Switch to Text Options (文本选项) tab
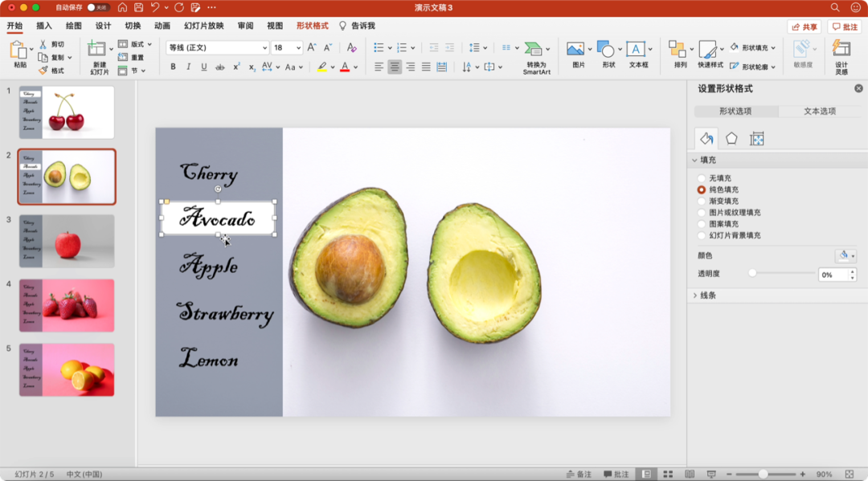 [820, 111]
